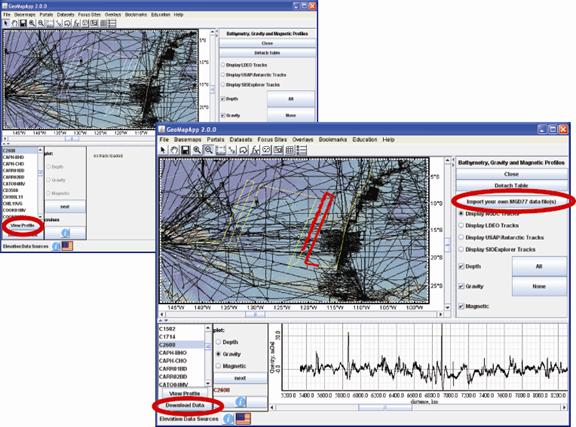Image resolution: width=576 pixels, height=427 pixels.
Task: Select Display SIOExplorer Tracks in front window
Action: pos(461,250)
